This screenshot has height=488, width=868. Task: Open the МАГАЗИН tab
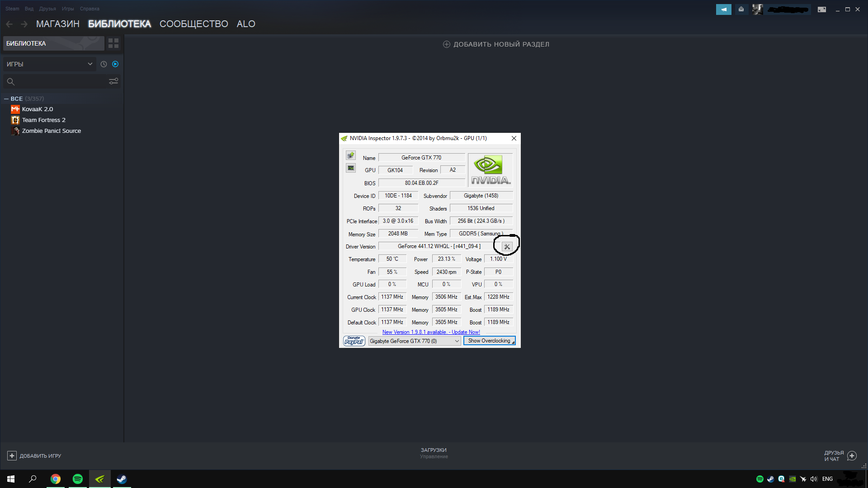pos(58,24)
